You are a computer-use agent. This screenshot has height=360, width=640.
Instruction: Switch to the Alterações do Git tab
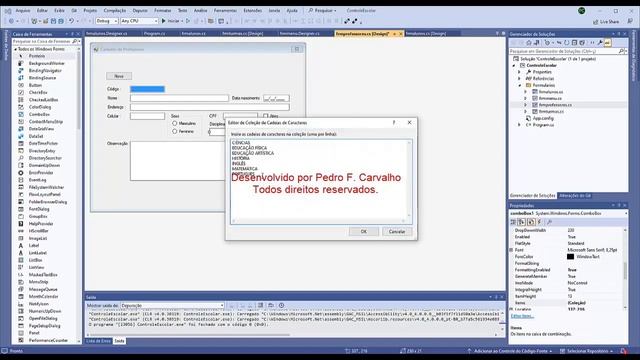[x=575, y=196]
